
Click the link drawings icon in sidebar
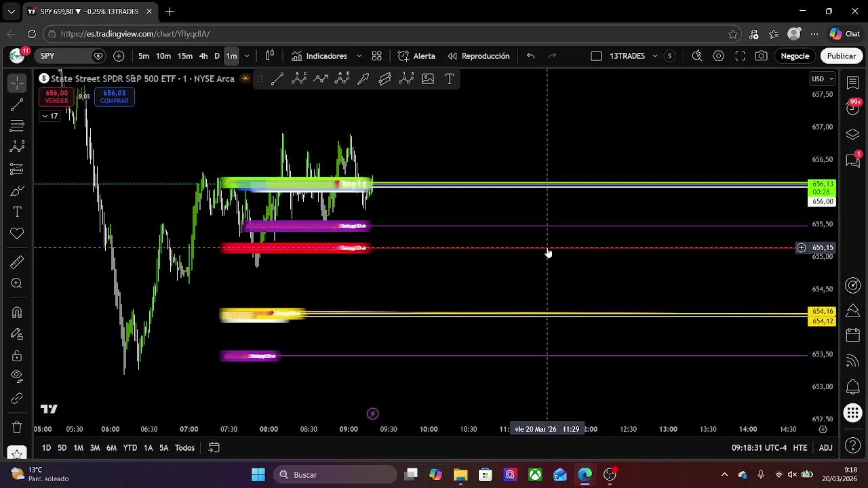(x=17, y=399)
